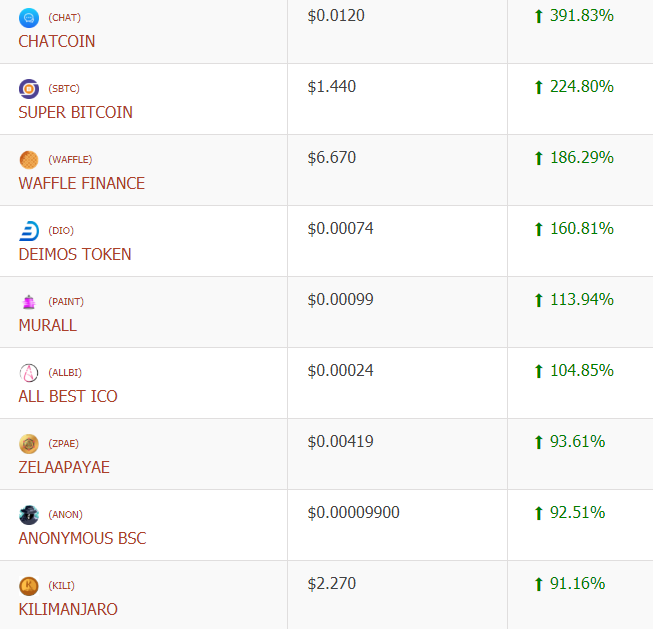Click the ZelaaPayAE ZPAE gold icon
The width and height of the screenshot is (653, 629).
[29, 444]
